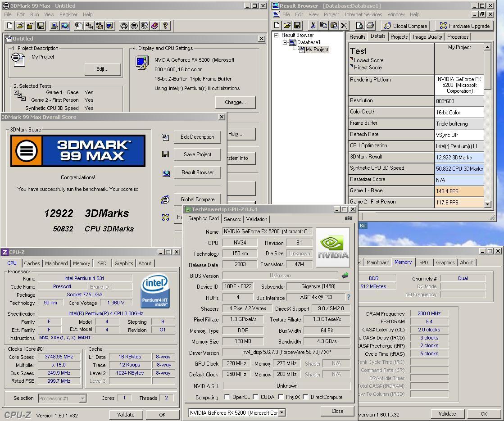This screenshot has width=504, height=421.
Task: Click Print Preview icon in Result Browser toolbar
Action: [360, 25]
